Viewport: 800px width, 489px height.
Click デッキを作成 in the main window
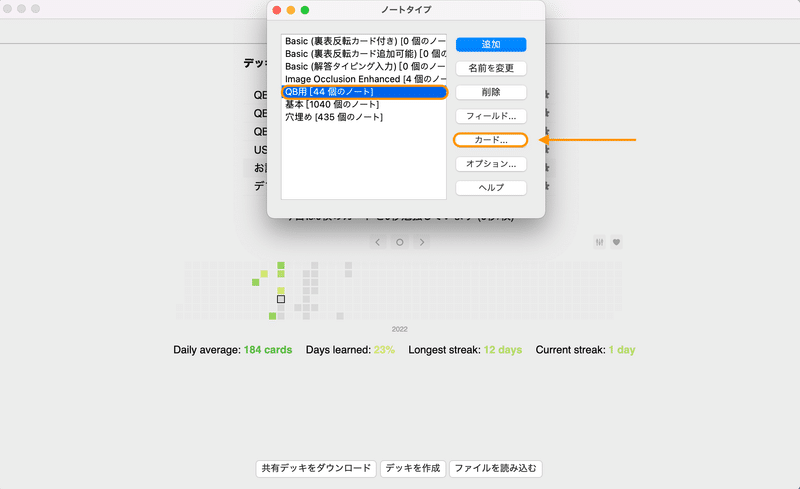[413, 469]
